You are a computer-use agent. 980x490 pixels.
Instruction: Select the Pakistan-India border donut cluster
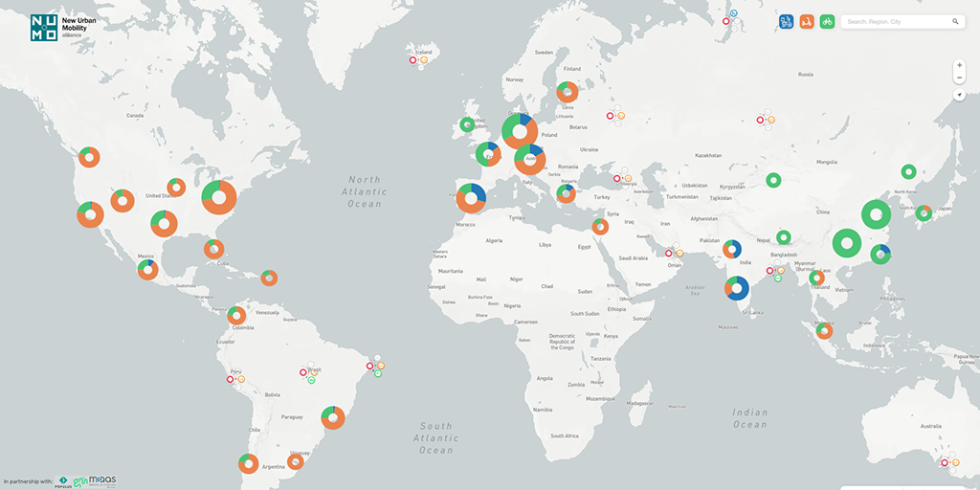732,249
